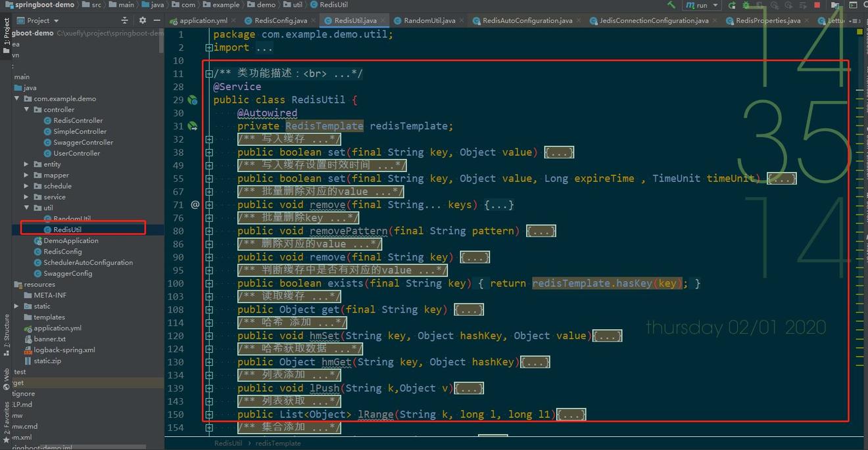This screenshot has height=450, width=868.
Task: Expand the entity folder
Action: click(26, 164)
